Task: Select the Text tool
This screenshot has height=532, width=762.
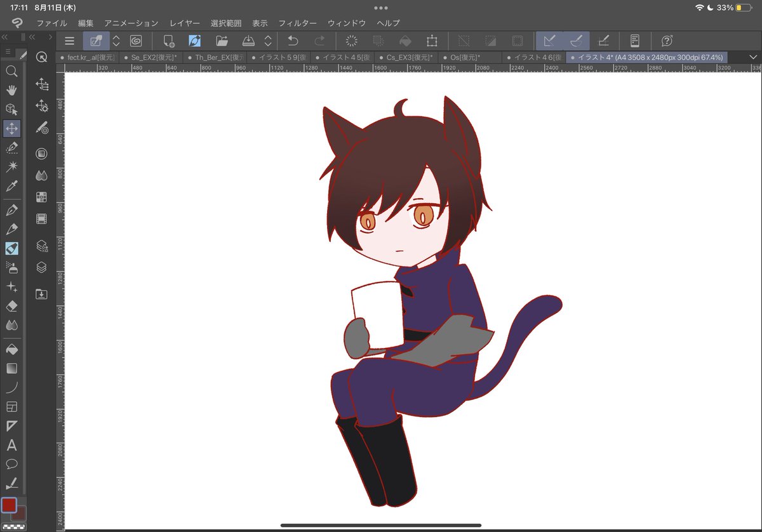Action: coord(11,445)
